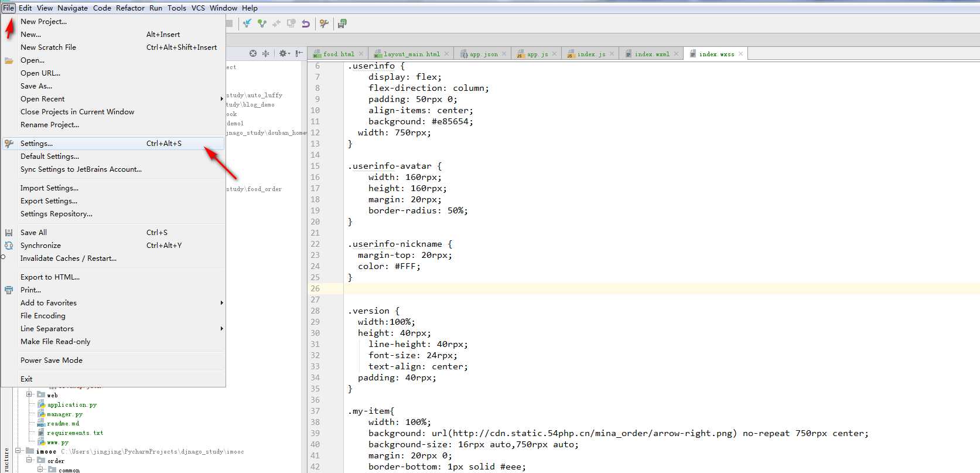
Task: Close the index.wxss tab
Action: (740, 54)
